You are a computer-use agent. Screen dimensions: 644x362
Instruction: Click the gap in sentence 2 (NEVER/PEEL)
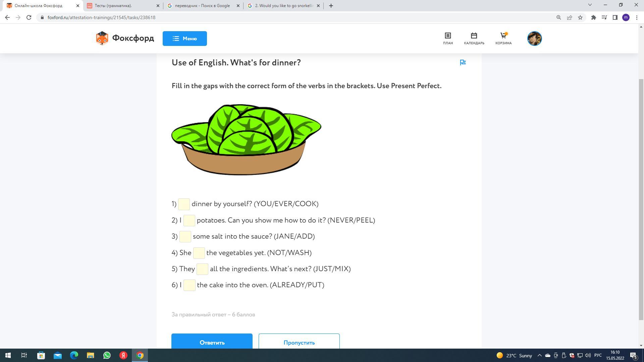(x=189, y=221)
